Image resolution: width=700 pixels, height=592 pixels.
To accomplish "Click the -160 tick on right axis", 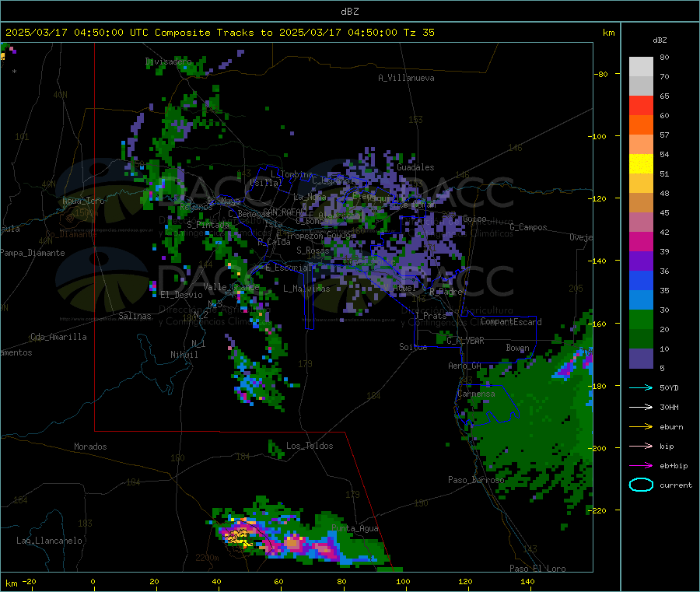I will point(597,324).
